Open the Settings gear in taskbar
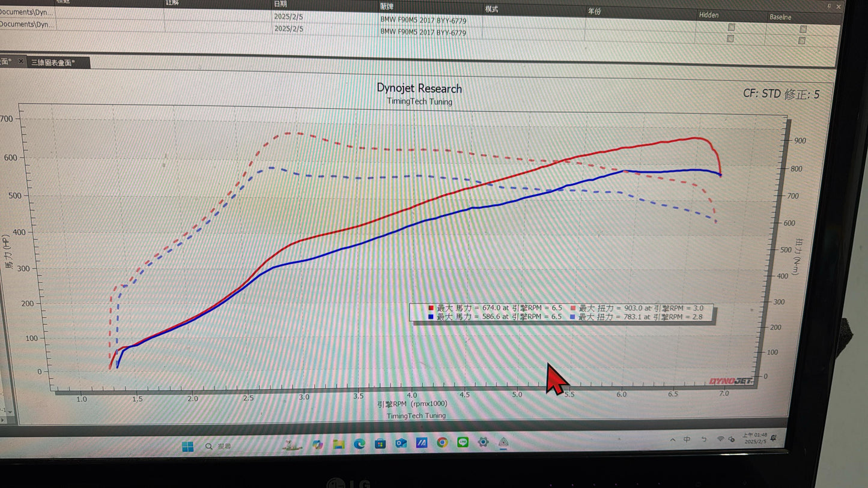Viewport: 868px width, 488px height. point(483,442)
